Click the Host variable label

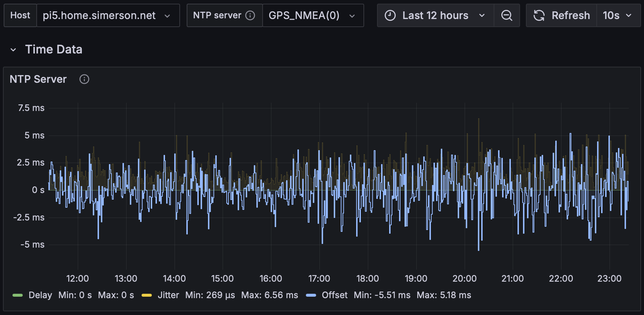20,15
